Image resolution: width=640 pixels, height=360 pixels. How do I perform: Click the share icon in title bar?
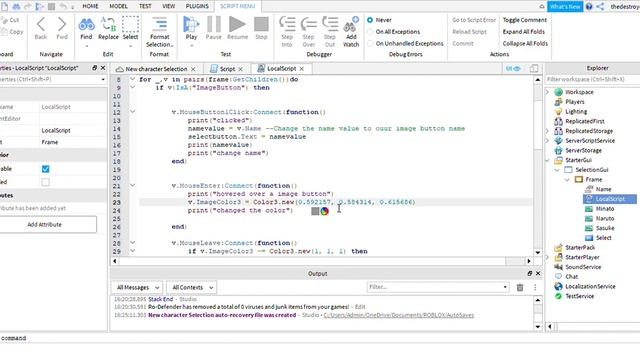click(x=600, y=7)
